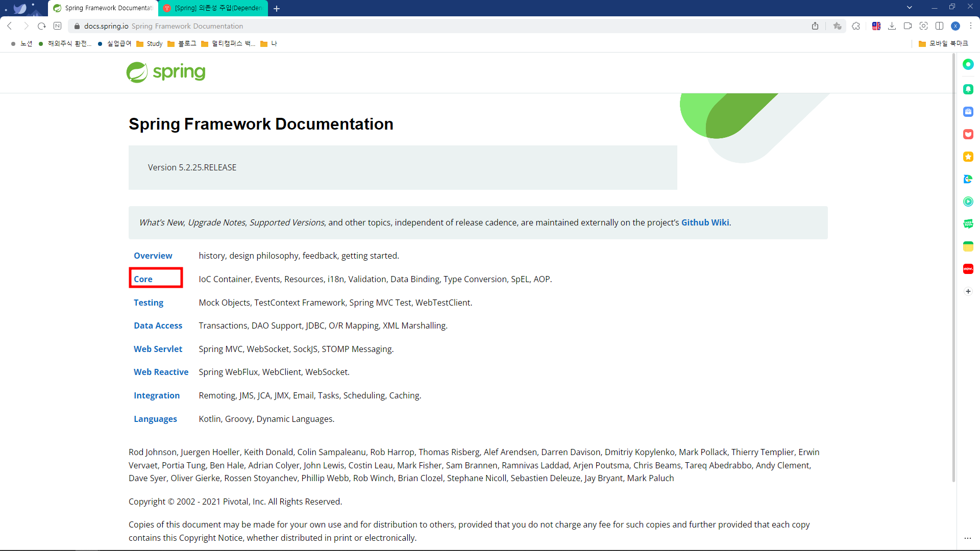This screenshot has height=551, width=980.
Task: Click the page vertical scrollbar
Action: 953,268
